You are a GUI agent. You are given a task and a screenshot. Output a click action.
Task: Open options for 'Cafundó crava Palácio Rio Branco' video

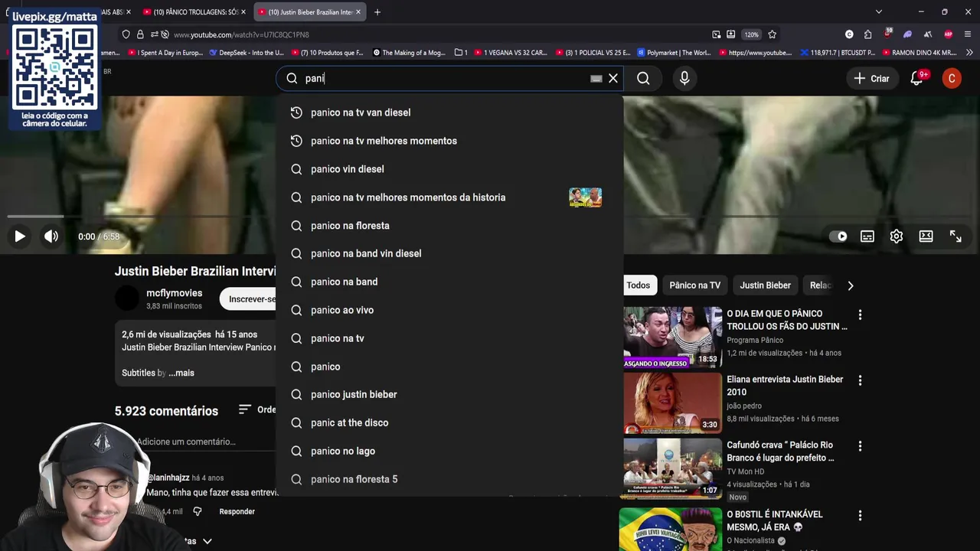point(860,446)
